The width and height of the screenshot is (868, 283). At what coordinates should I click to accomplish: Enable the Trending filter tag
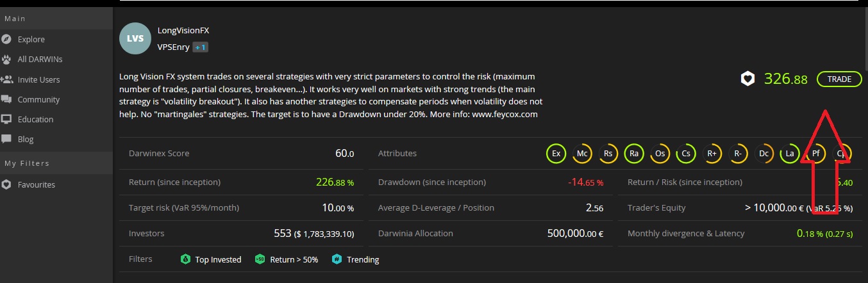356,259
